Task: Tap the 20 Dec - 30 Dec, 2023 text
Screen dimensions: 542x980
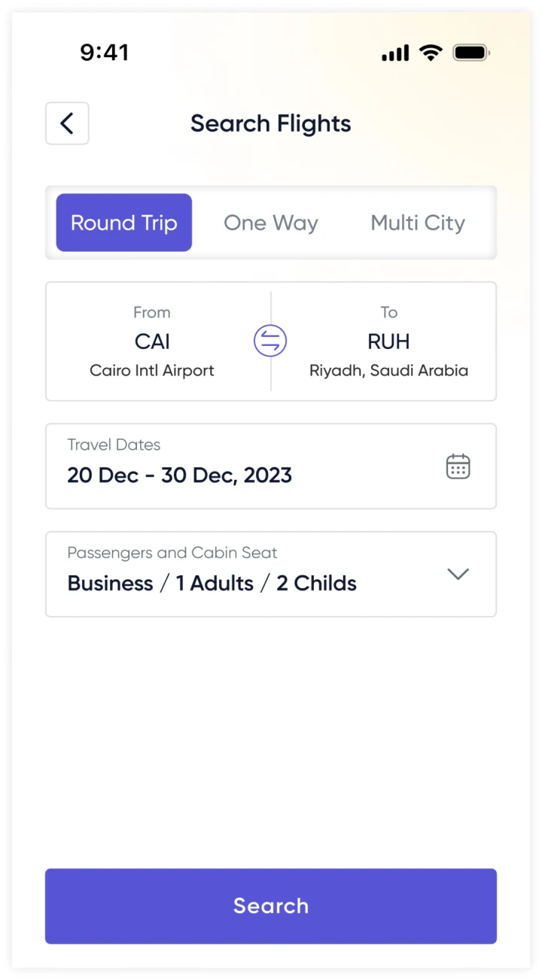Action: (x=179, y=475)
